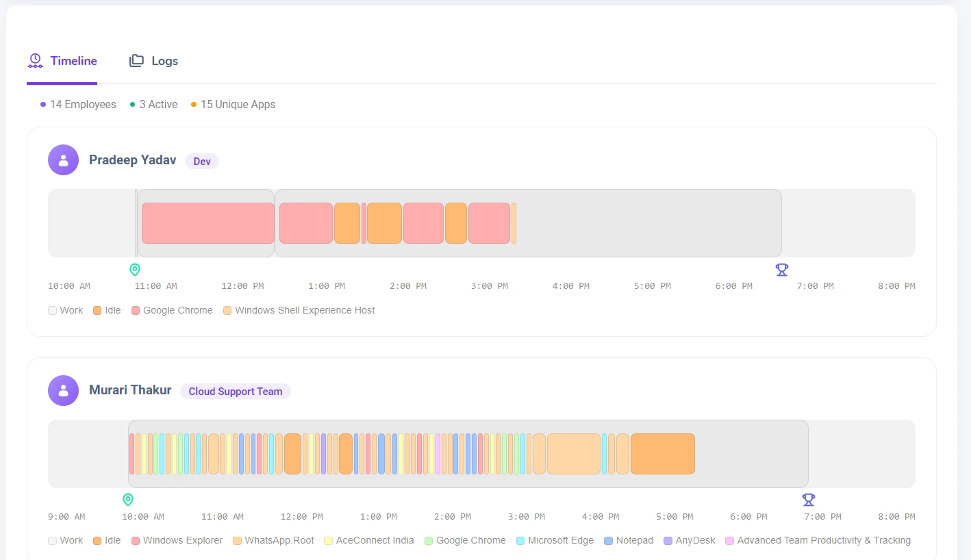
Task: Select the Cloud Support Team badge
Action: [236, 392]
